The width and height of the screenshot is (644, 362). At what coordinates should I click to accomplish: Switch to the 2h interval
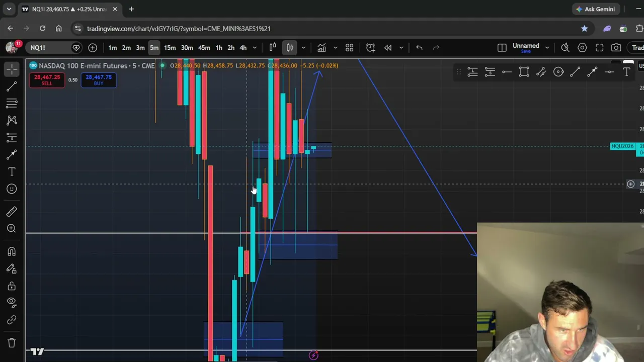coord(231,48)
